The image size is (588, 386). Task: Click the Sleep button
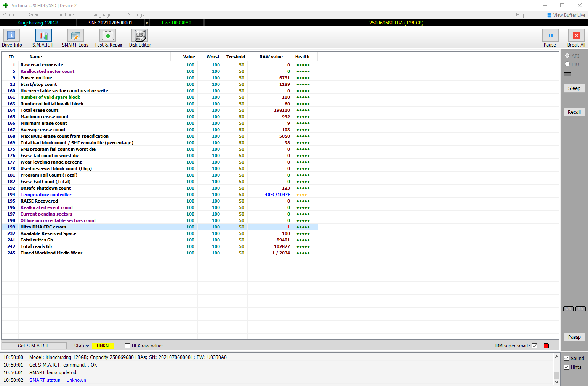(574, 88)
